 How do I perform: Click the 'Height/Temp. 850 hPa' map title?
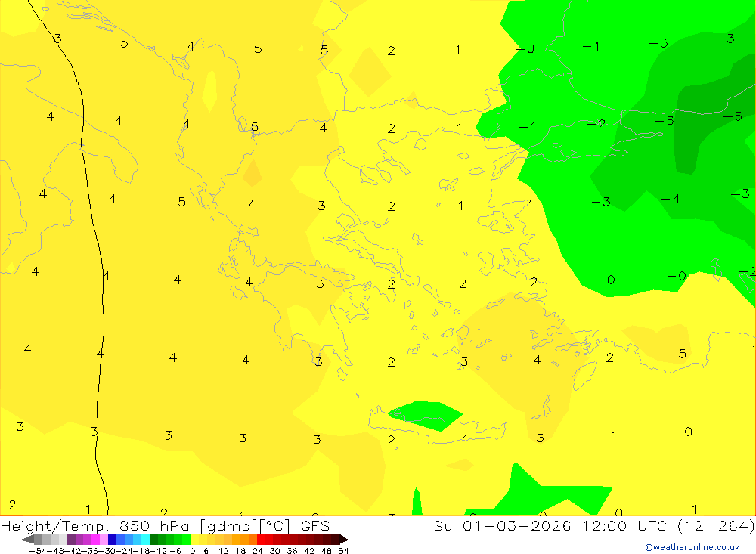coord(97,525)
